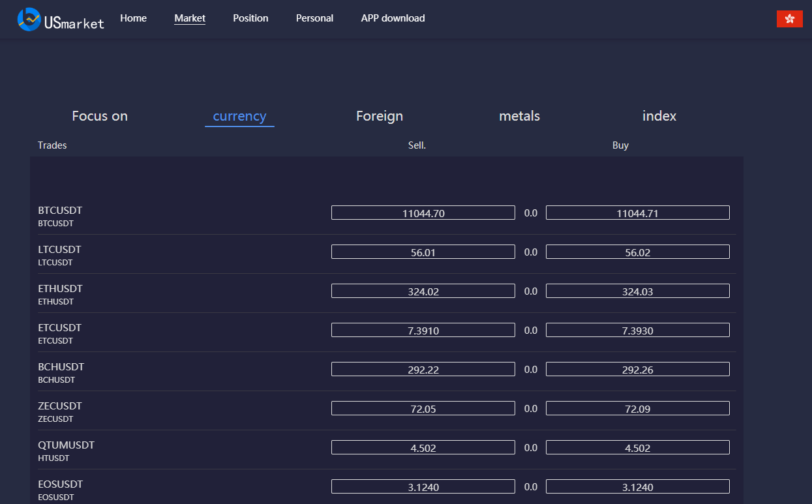Viewport: 812px width, 504px height.
Task: Click the ZECUSDT buy price 72.09
Action: (637, 409)
